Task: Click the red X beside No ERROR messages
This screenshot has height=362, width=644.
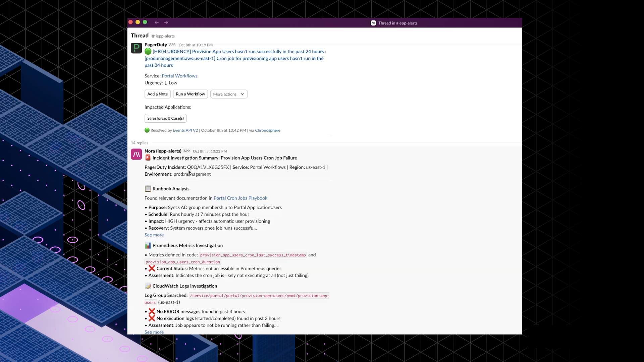Action: [x=152, y=312]
